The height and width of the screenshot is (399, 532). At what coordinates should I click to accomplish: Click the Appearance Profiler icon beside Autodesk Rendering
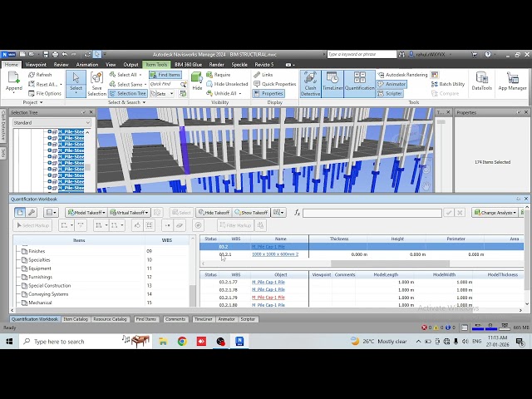pyautogui.click(x=435, y=75)
